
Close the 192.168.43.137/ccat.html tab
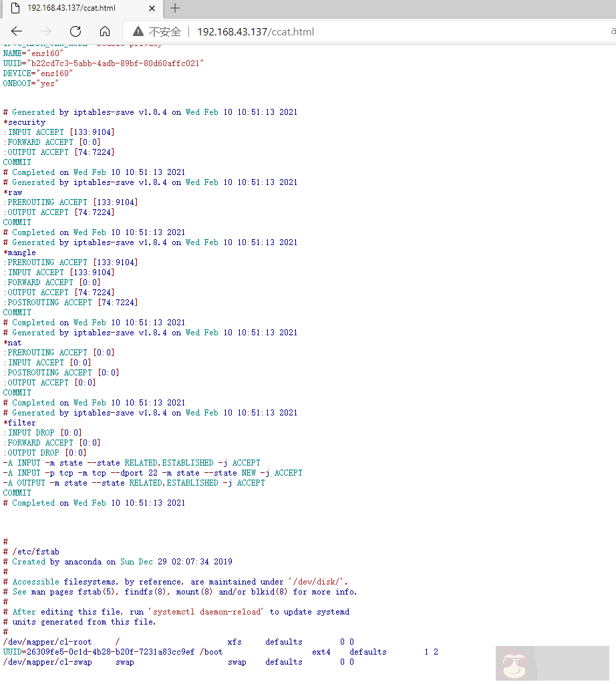(x=152, y=9)
